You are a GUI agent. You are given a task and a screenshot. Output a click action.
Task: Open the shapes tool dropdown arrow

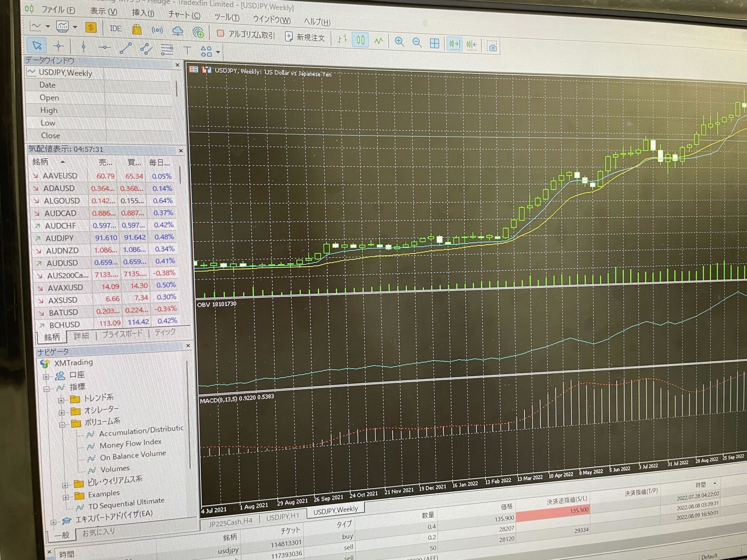click(x=218, y=52)
